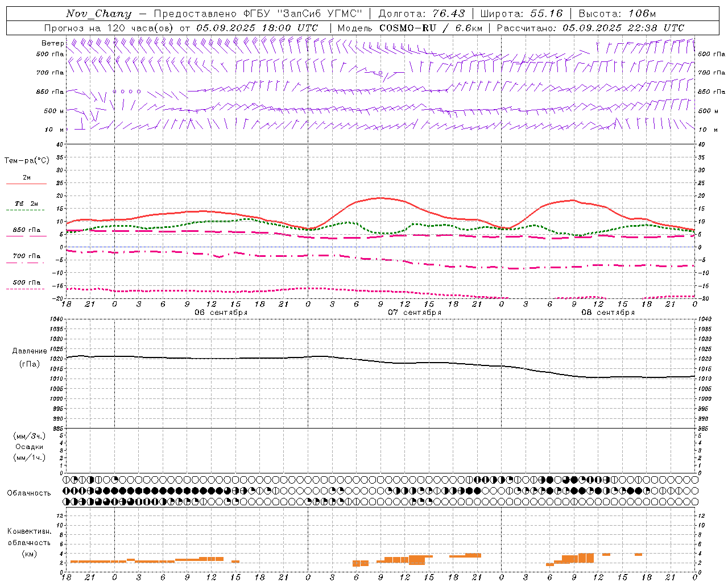Image resolution: width=728 pixels, height=582 pixels.
Task: Select the 'Модель COSMO-RU / 6.6км' model text
Action: click(410, 28)
